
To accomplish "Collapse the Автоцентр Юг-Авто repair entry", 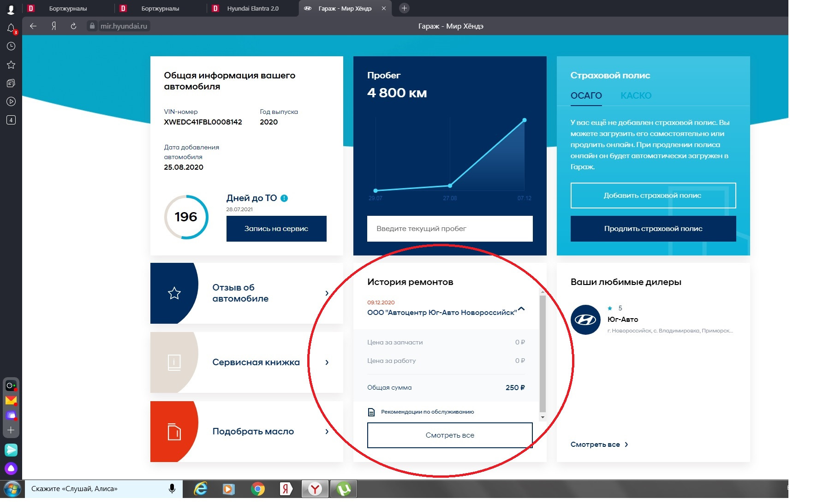I will [x=521, y=308].
